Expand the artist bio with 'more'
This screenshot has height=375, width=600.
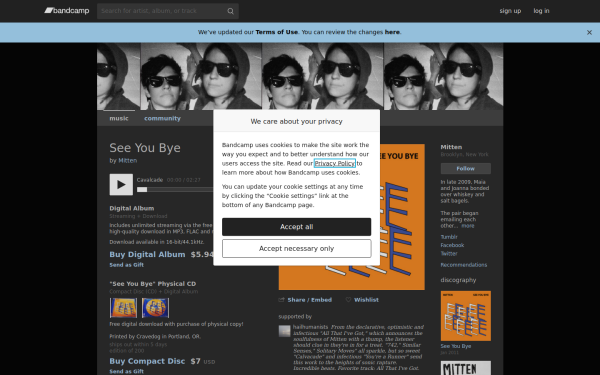tap(468, 226)
